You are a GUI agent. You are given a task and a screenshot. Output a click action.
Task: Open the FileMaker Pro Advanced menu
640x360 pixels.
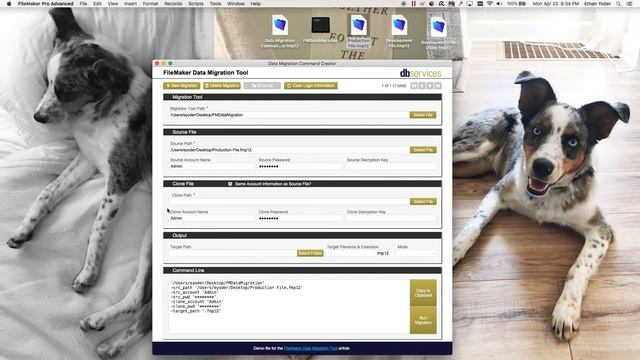click(46, 4)
